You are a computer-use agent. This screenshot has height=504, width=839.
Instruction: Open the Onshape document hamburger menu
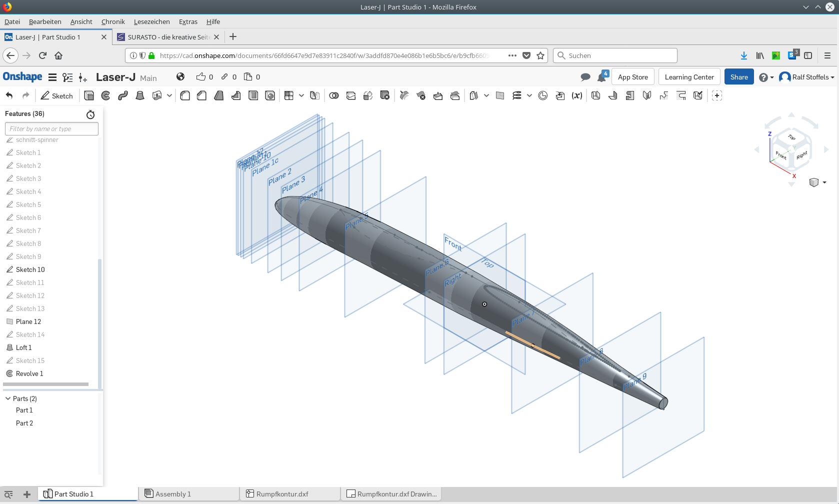click(x=52, y=77)
